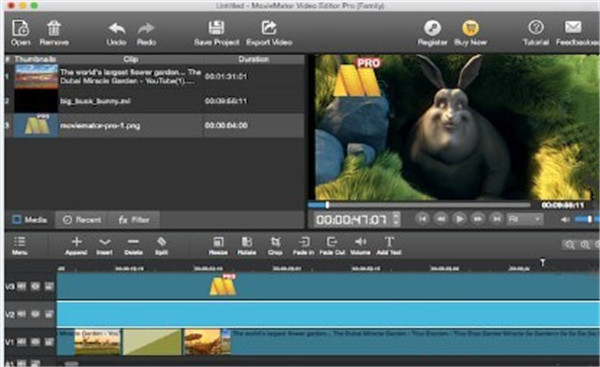Mute track V2
Viewport: 600px width, 367px height.
[x=21, y=314]
